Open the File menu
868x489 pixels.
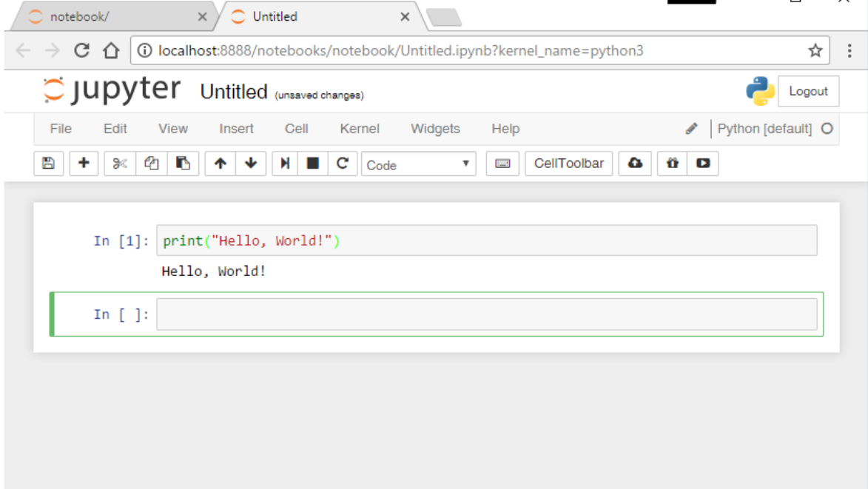[61, 129]
